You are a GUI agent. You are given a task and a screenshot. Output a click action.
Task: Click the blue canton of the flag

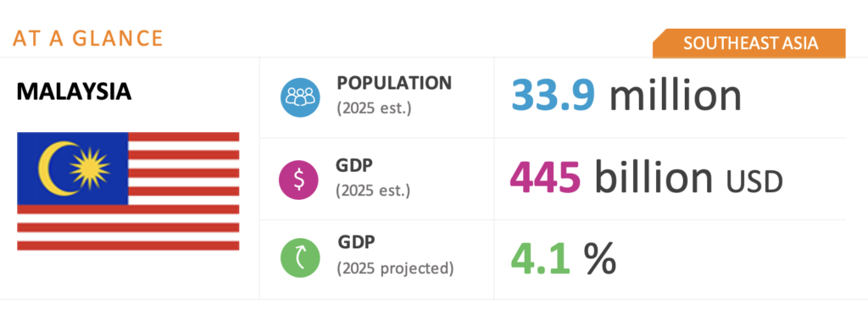click(73, 169)
